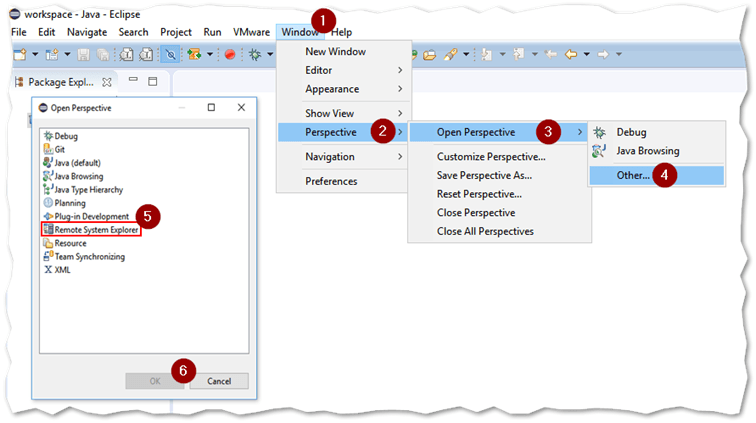Choose Customize Perspective... menu entry
The width and height of the screenshot is (756, 423).
pos(500,157)
